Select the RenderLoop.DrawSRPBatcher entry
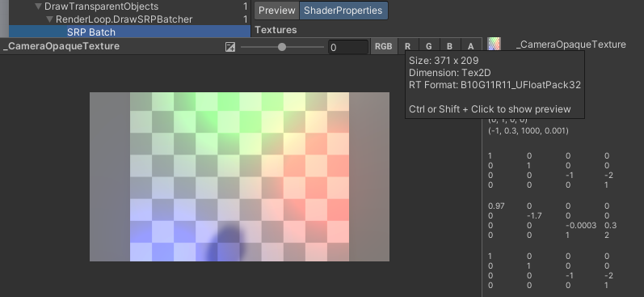 [x=124, y=19]
